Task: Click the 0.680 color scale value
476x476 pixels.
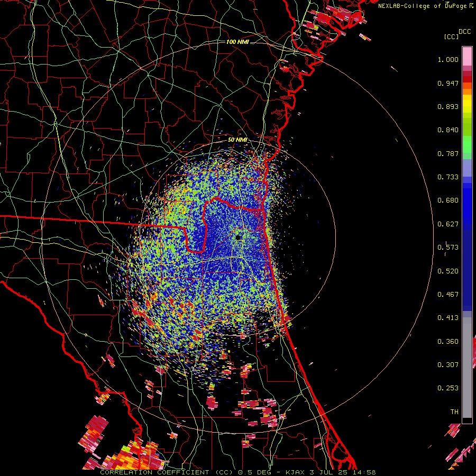Action: coord(448,200)
